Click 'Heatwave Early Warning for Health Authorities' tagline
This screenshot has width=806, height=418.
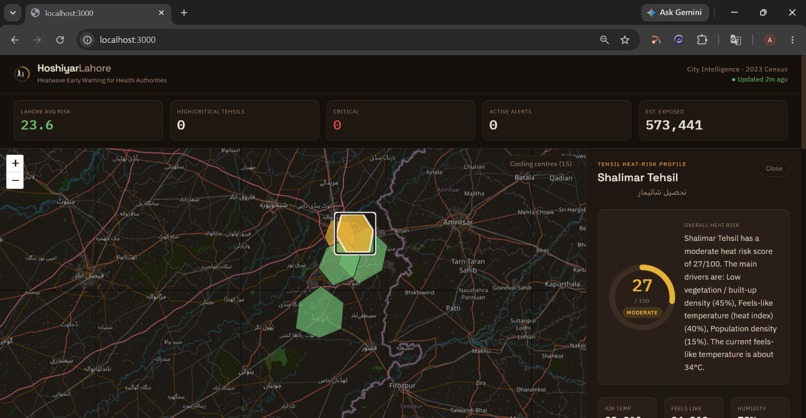tap(102, 80)
